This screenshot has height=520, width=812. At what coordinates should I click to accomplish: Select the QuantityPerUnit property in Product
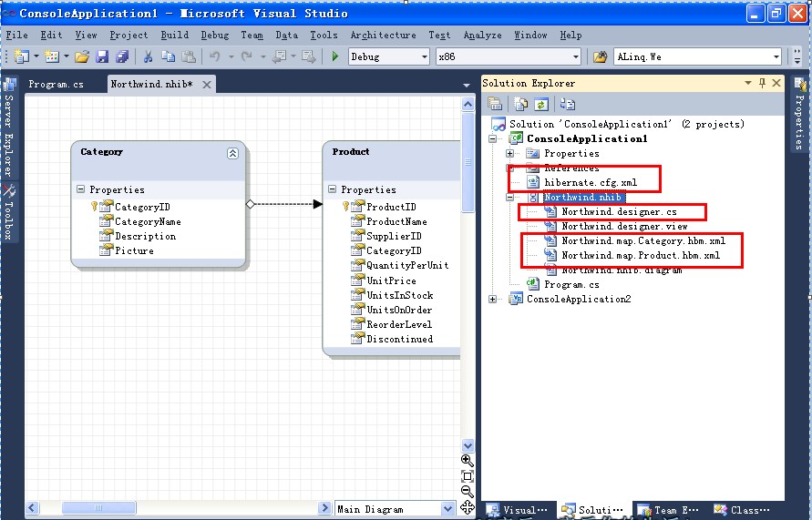pos(407,265)
